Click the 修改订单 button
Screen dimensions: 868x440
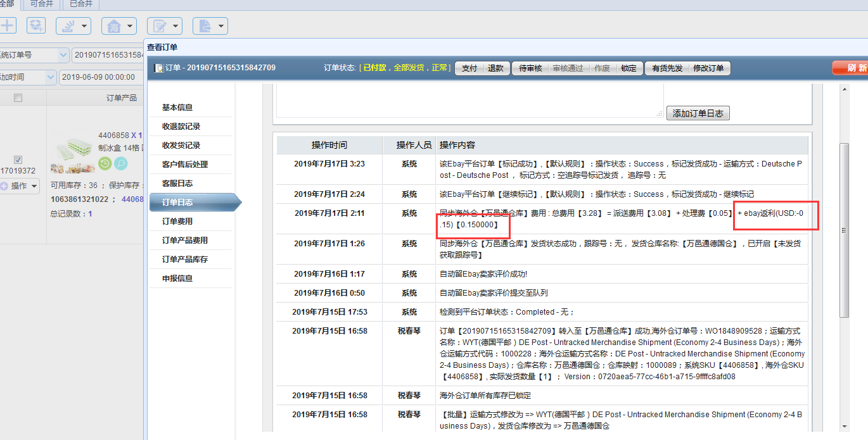pos(709,68)
